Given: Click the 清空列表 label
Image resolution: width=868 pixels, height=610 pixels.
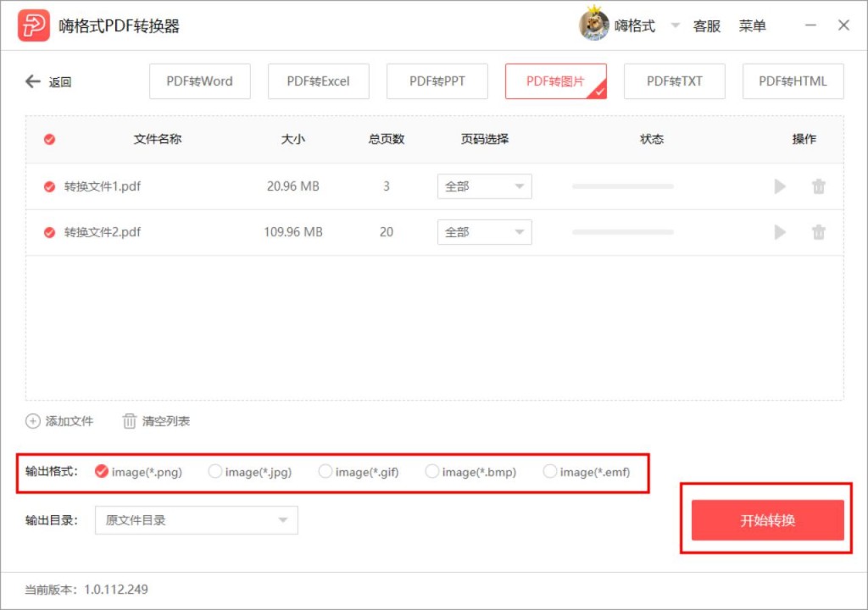Looking at the screenshot, I should pos(166,421).
